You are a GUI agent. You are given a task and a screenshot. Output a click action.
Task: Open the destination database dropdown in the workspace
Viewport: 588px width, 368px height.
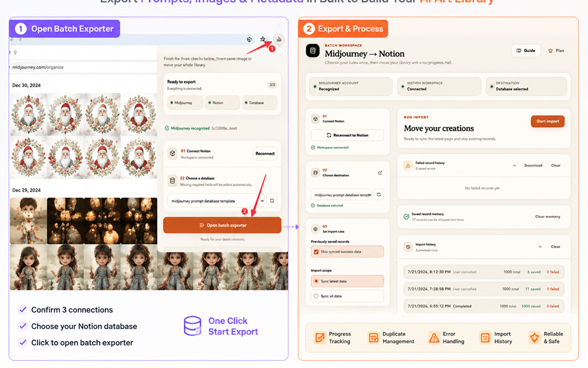click(341, 195)
